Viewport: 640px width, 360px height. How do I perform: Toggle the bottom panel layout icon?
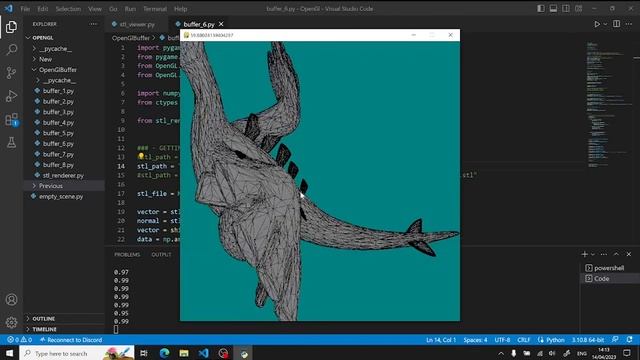pos(553,9)
